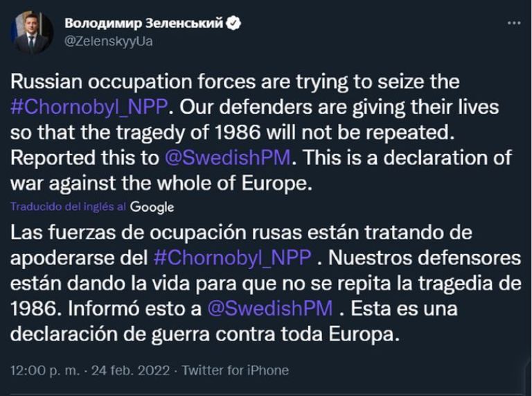Click the display name Володимир Зеленський

tap(144, 23)
